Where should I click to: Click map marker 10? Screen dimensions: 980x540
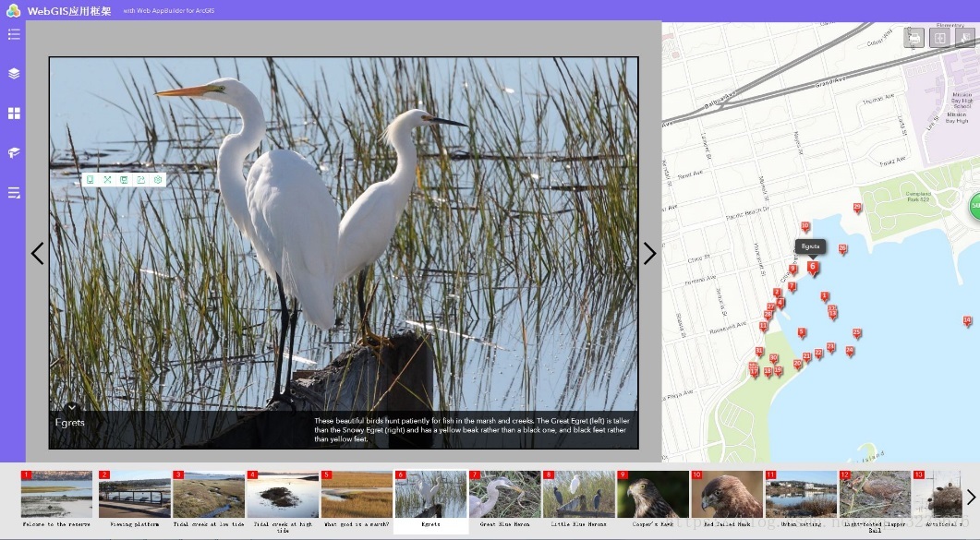(805, 226)
